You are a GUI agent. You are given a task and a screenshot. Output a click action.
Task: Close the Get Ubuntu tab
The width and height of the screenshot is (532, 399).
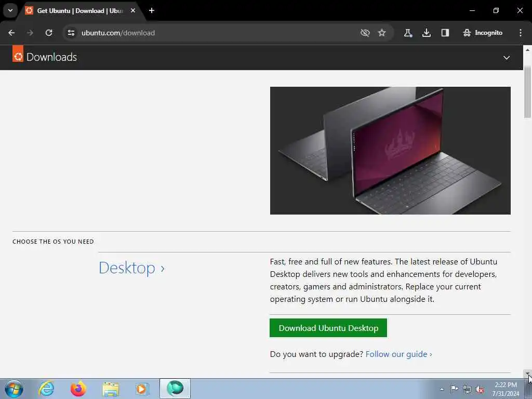click(x=133, y=10)
